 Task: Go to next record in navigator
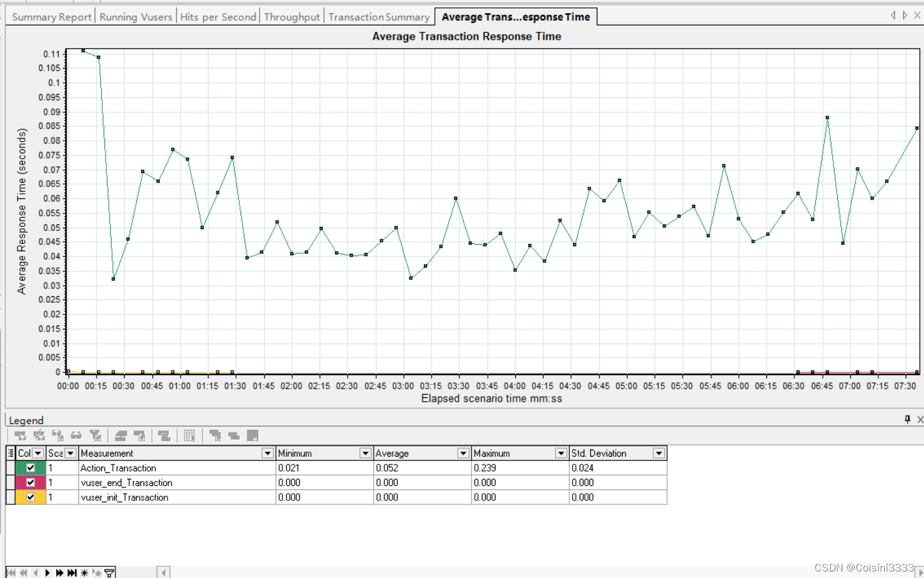[48, 573]
